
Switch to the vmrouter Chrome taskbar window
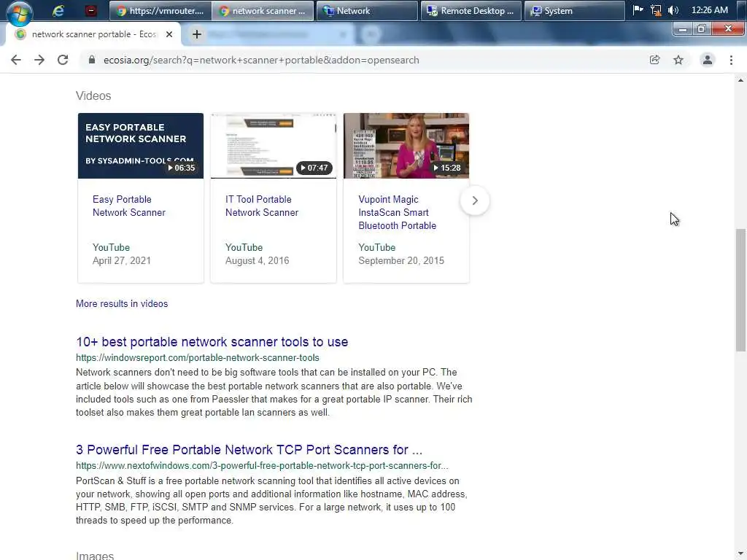pyautogui.click(x=160, y=10)
